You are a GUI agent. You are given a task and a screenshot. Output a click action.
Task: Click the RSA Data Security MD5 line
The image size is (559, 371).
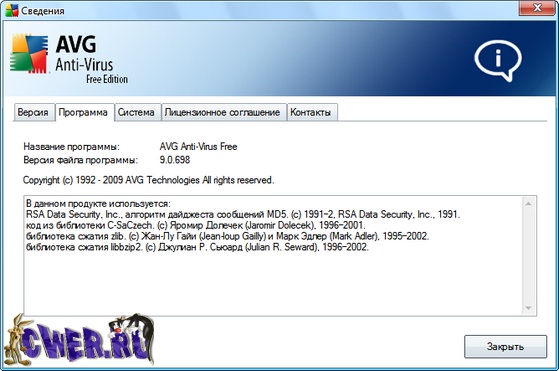pos(243,215)
